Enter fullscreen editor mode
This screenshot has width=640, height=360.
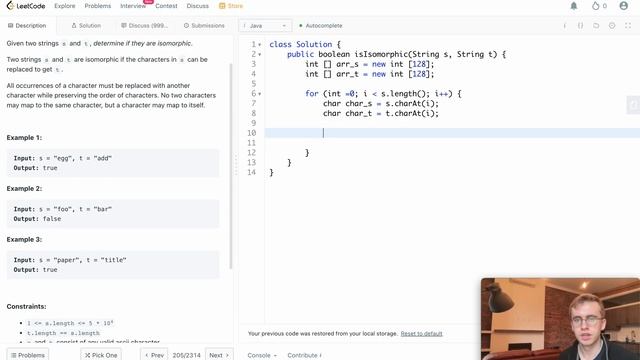[x=627, y=25]
